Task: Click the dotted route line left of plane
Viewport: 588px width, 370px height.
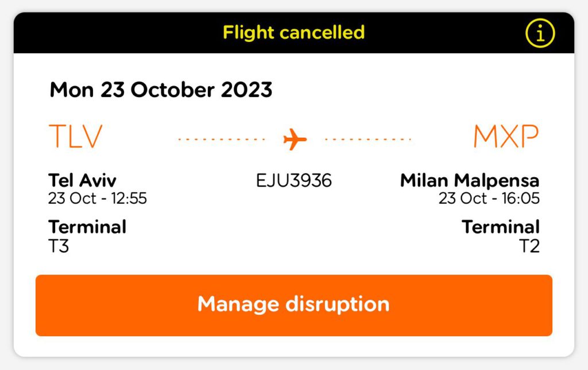Action: [222, 139]
